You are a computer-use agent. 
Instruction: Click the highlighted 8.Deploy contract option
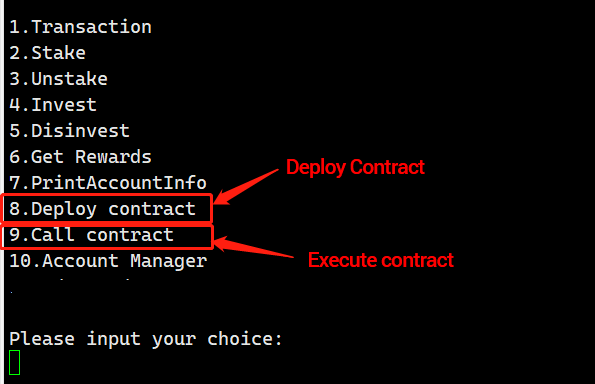(x=102, y=209)
